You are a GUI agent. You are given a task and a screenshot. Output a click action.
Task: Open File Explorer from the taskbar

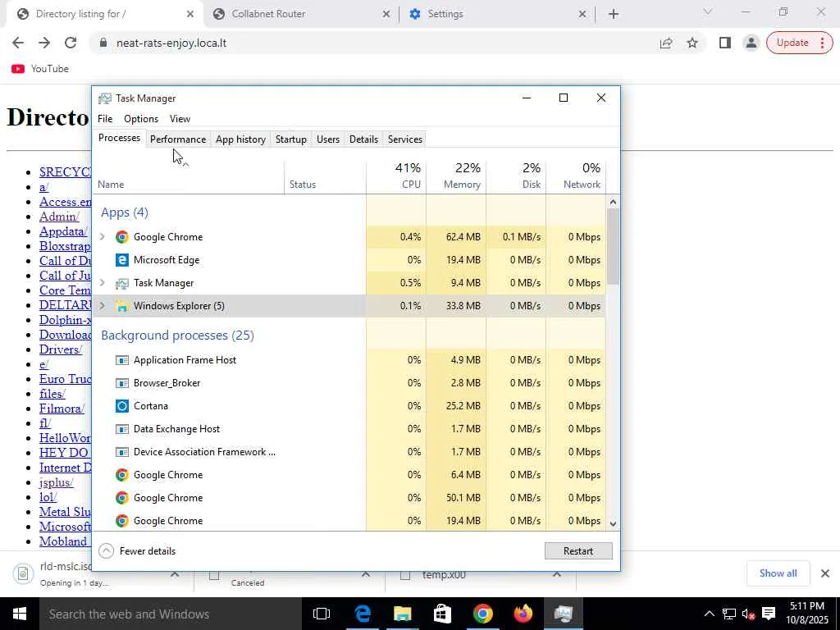point(402,614)
